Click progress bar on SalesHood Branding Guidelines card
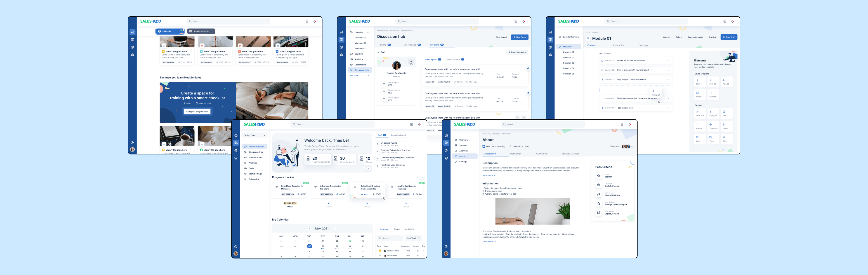 click(364, 194)
